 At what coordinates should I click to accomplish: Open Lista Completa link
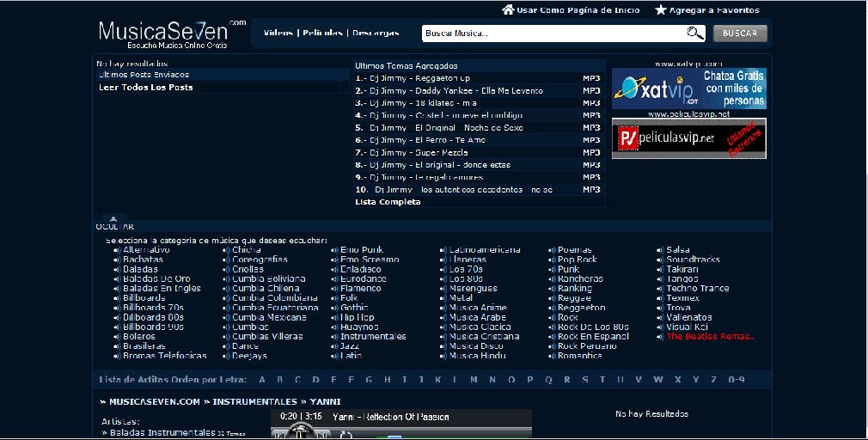(x=388, y=201)
